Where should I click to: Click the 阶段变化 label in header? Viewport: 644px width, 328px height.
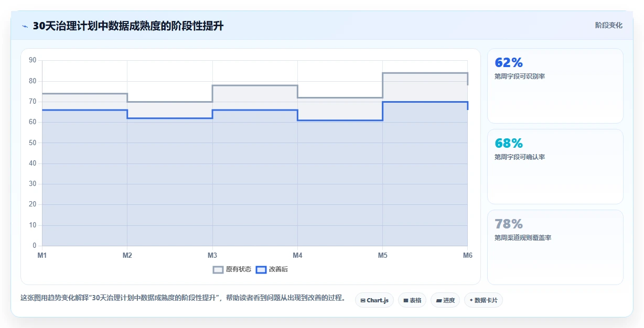click(x=609, y=25)
